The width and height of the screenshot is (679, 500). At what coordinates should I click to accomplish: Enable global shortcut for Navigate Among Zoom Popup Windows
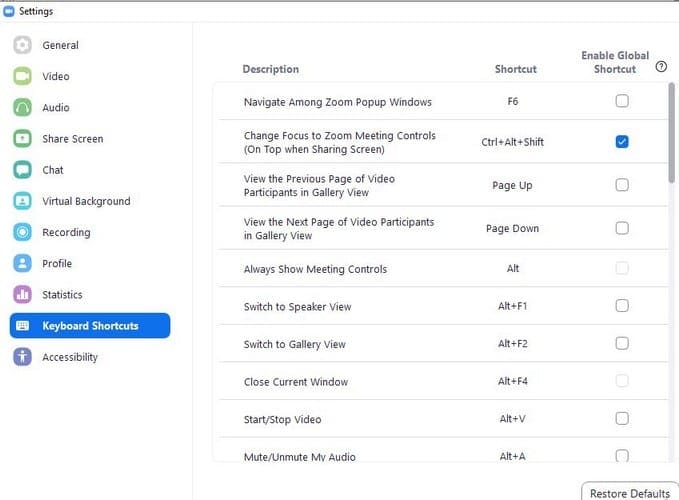[x=622, y=101]
